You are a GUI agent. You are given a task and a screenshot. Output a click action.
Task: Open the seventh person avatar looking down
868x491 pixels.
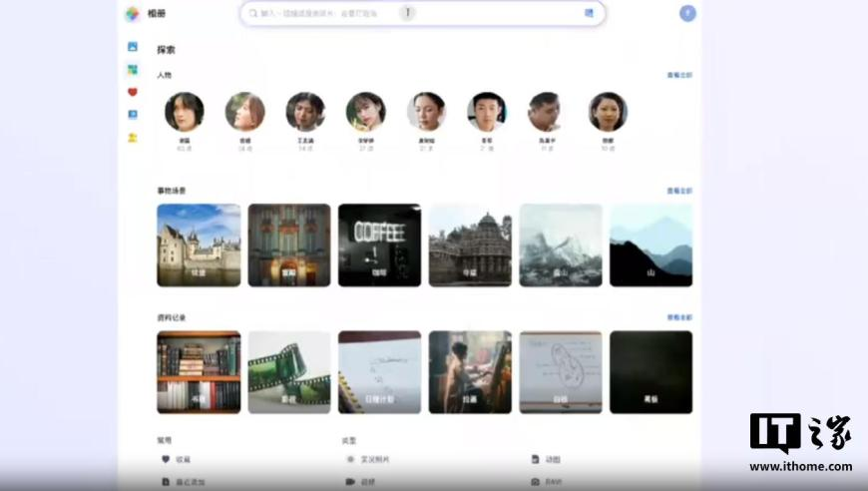(x=547, y=112)
